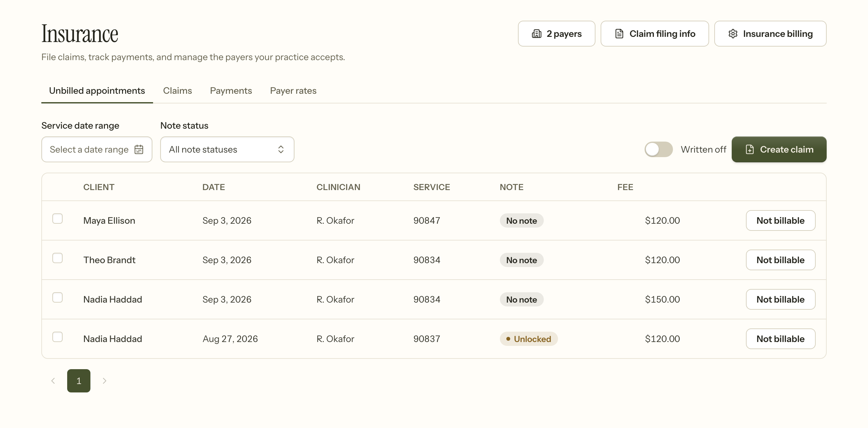Click the Unlocked note badge
The width and height of the screenshot is (868, 428).
(529, 339)
